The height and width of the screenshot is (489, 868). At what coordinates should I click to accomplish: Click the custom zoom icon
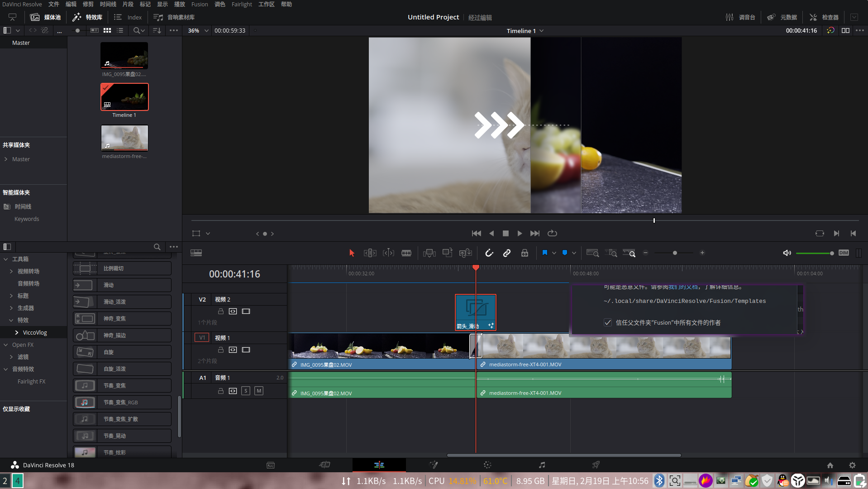click(629, 253)
